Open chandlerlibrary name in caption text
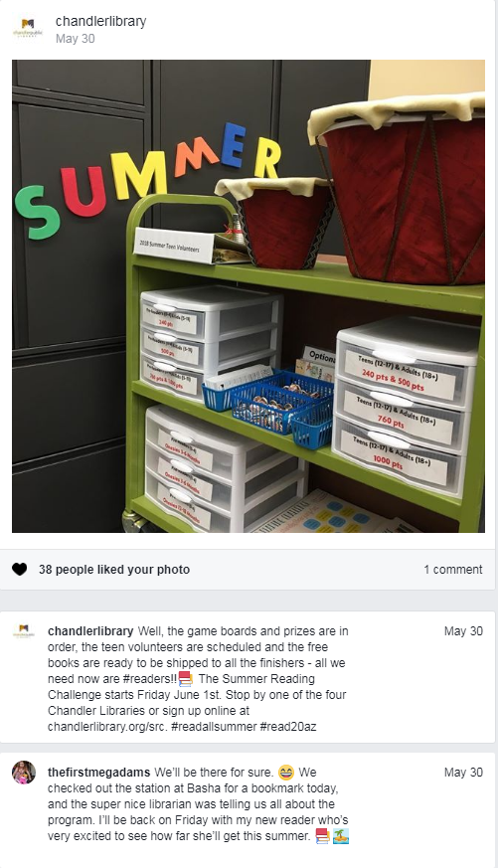498x868 pixels. coord(90,631)
